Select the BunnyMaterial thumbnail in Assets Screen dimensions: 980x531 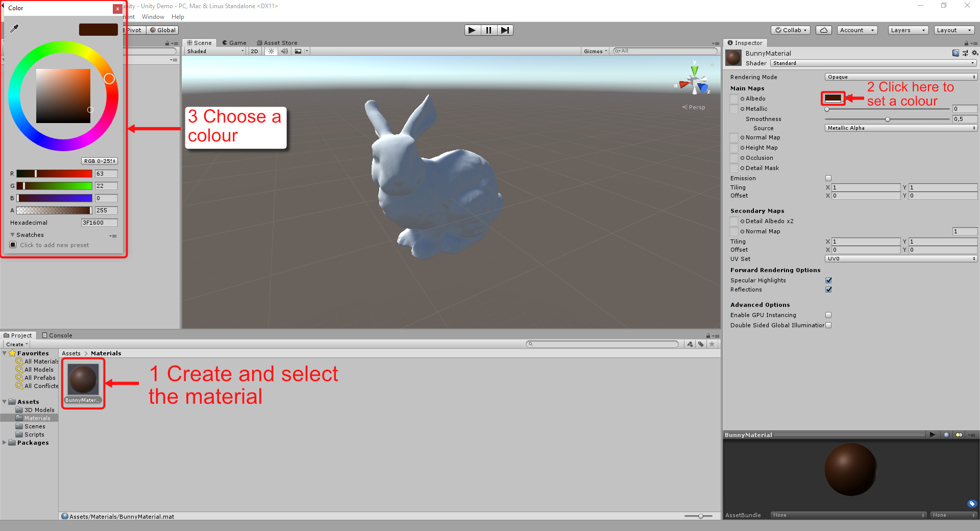point(83,379)
